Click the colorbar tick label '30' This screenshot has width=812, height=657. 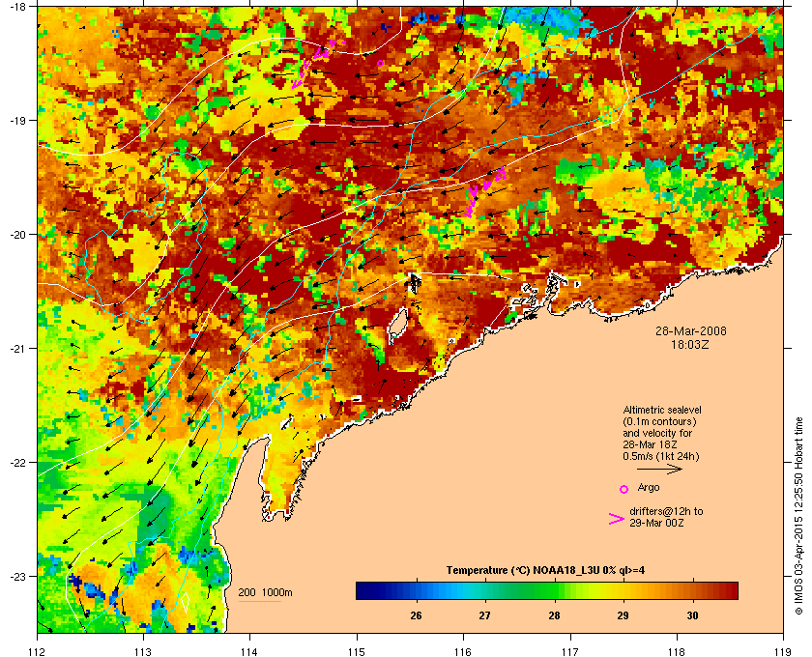coord(692,615)
